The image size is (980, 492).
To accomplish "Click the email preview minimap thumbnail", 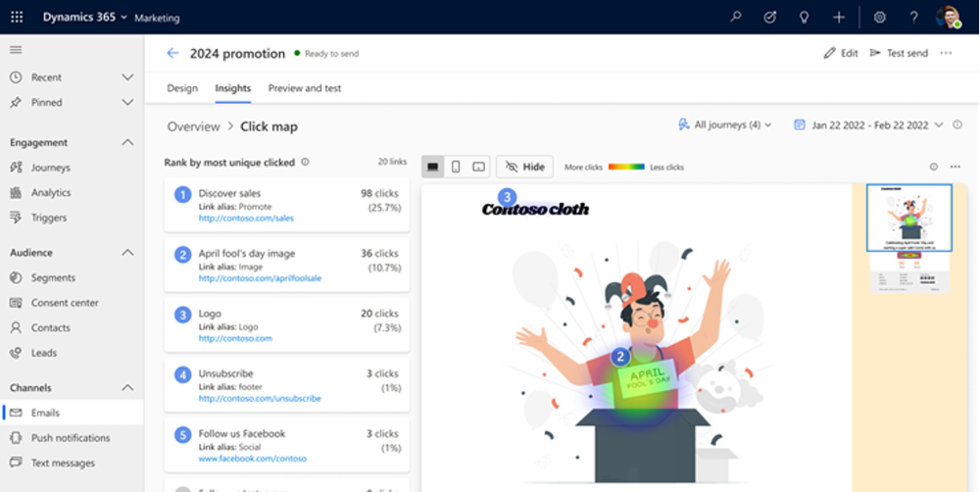I will [x=909, y=238].
